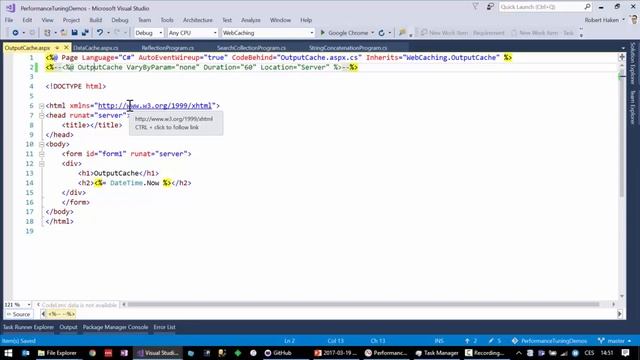Collapse the form element on line 11
Image resolution: width=640 pixels, height=360 pixels.
(x=41, y=154)
